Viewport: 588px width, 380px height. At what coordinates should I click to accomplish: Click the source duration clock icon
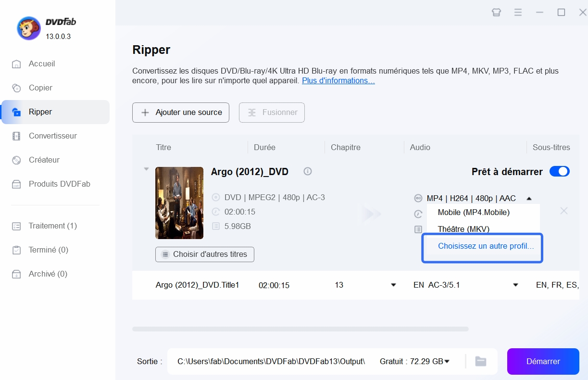[216, 212]
